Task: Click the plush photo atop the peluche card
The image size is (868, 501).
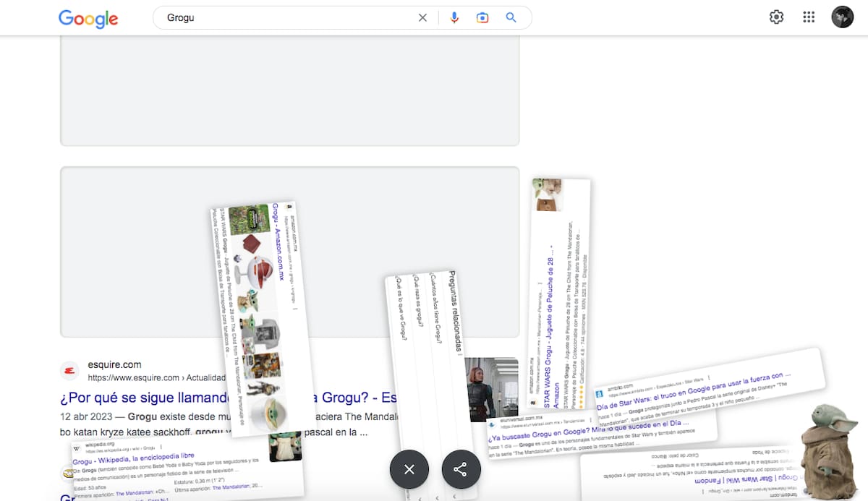Action: (548, 194)
